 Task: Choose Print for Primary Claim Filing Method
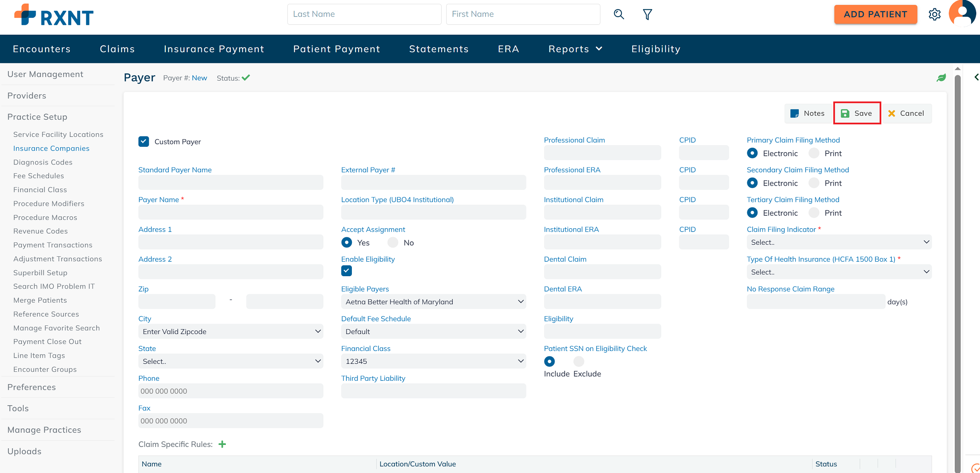pos(814,153)
